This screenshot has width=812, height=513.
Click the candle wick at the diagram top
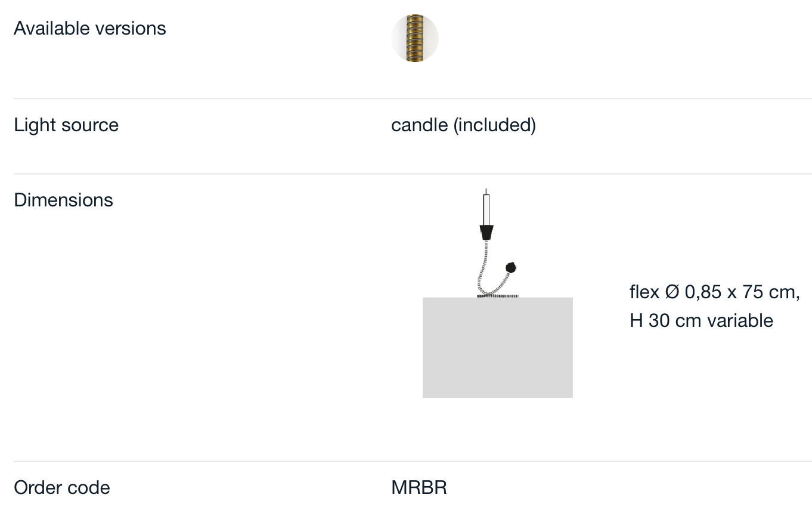coord(486,191)
